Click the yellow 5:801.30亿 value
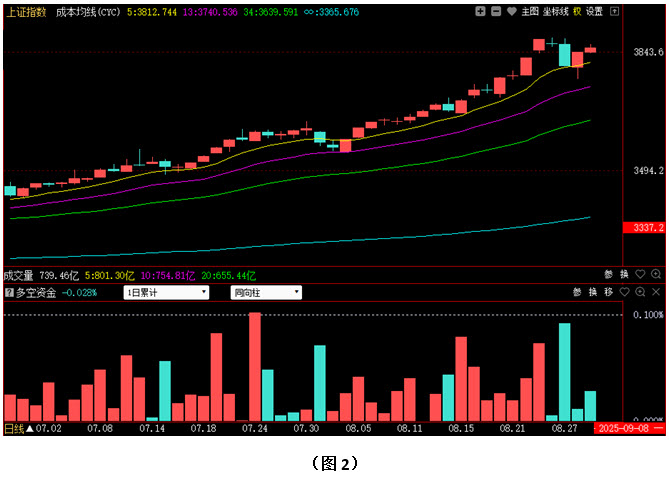Screen dimensions: 669x482 tap(110, 276)
